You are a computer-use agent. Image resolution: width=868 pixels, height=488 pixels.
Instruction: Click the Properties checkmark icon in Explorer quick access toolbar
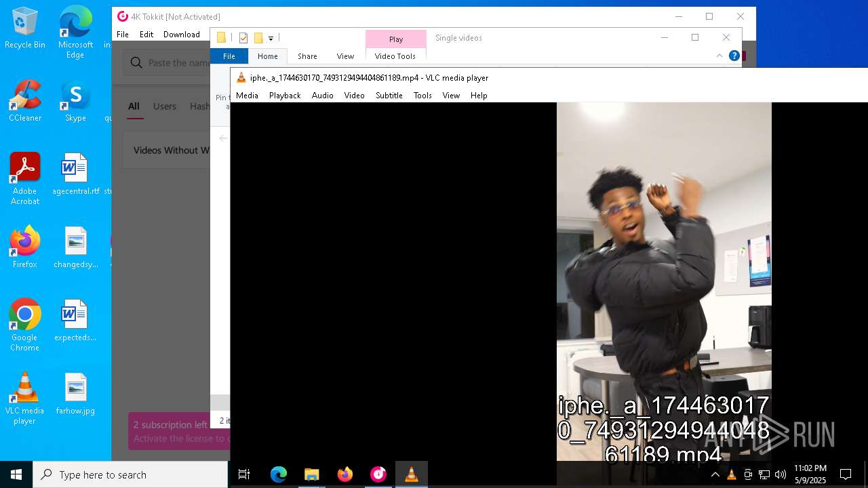click(x=243, y=38)
